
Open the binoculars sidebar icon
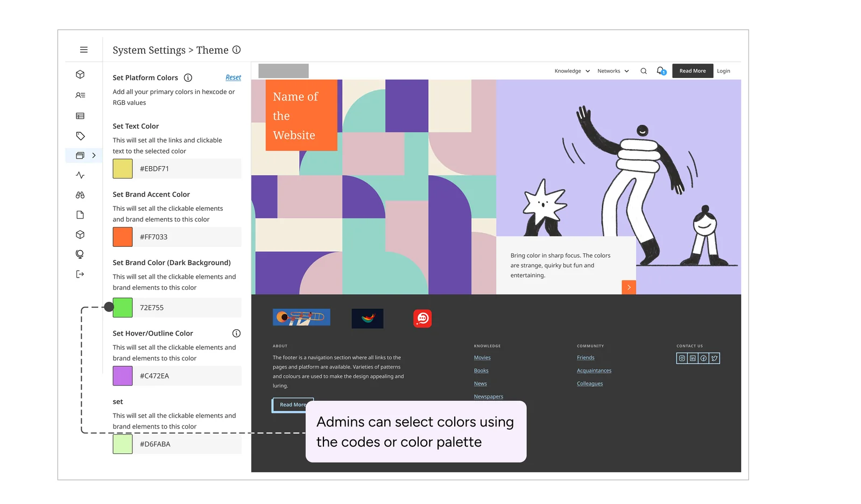[x=80, y=195]
